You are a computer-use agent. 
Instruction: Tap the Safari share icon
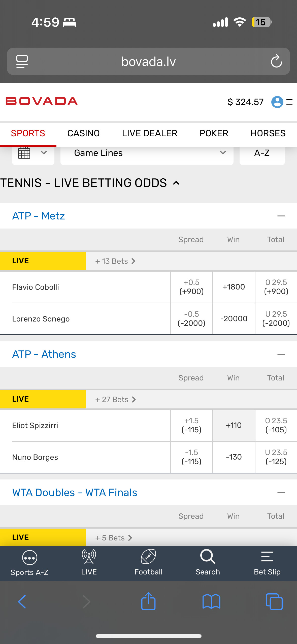point(148,601)
